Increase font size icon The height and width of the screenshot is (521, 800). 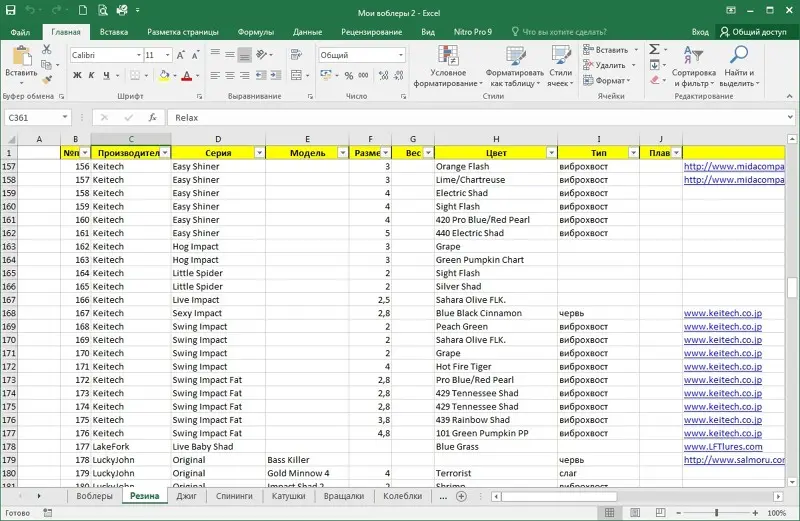pos(181,55)
